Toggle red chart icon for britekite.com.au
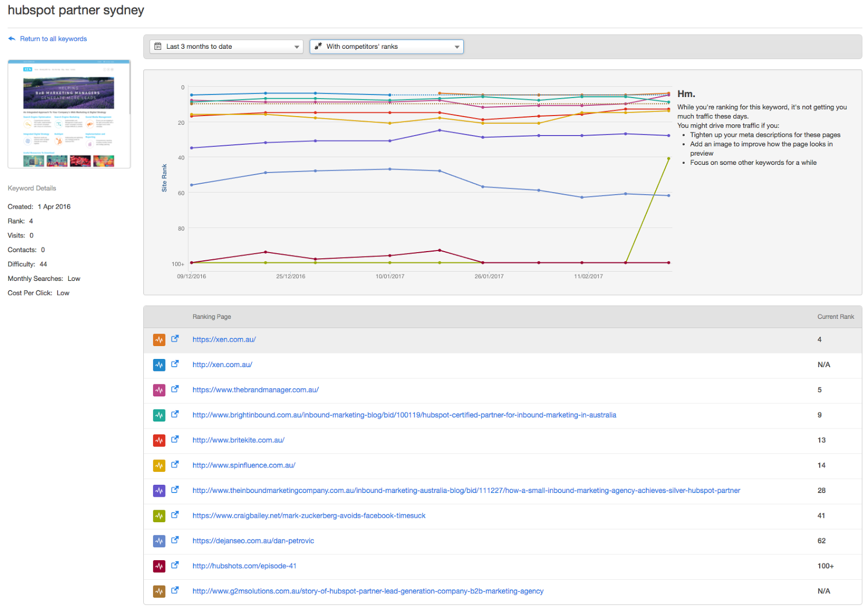 159,441
